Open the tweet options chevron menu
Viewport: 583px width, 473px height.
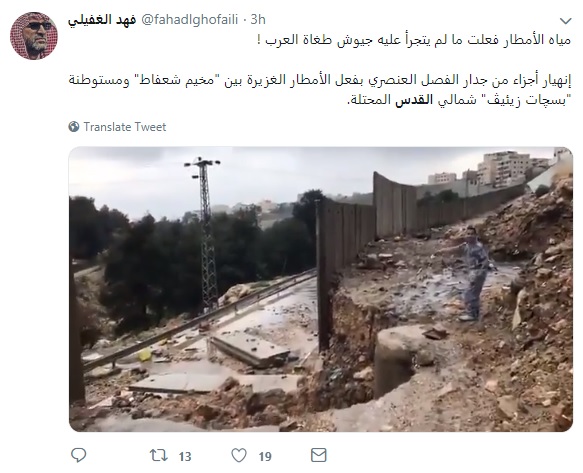coord(566,21)
